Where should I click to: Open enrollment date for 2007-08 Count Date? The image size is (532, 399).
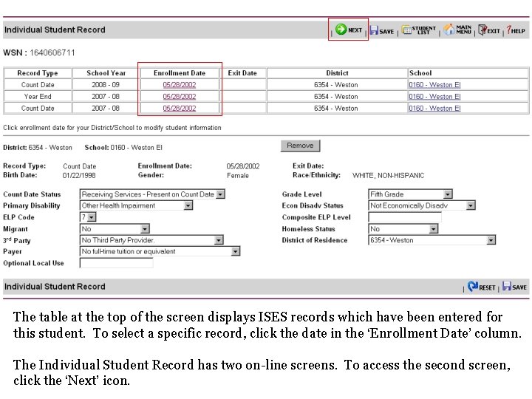click(180, 108)
